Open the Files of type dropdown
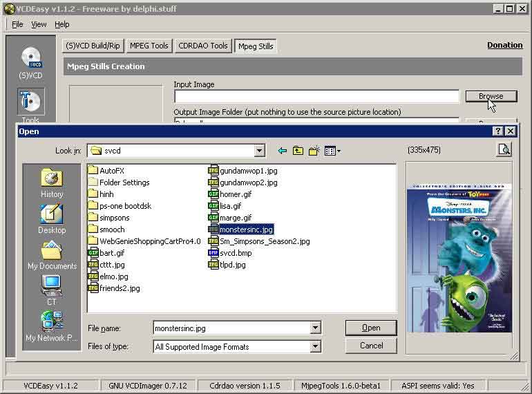532x394 pixels. (315, 347)
